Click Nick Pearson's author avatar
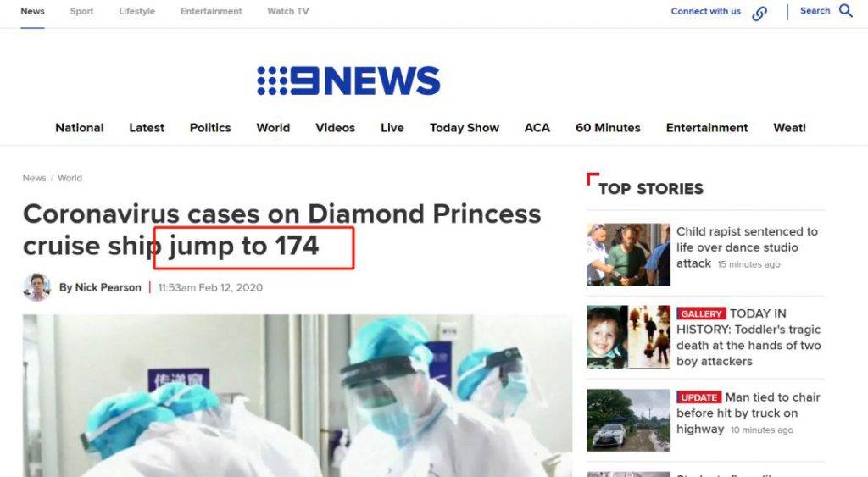868x477 pixels. pyautogui.click(x=37, y=287)
